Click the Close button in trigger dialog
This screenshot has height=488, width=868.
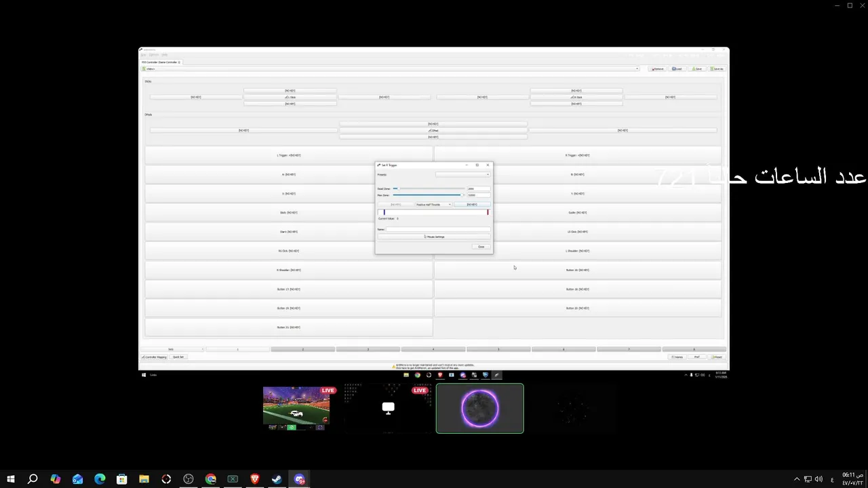[481, 247]
